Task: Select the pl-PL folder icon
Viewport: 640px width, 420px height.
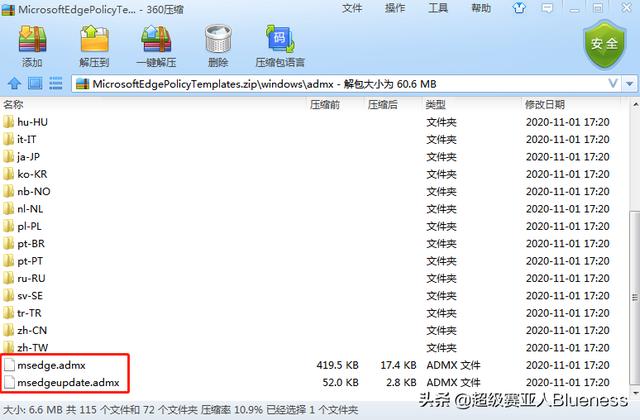Action: click(x=8, y=226)
